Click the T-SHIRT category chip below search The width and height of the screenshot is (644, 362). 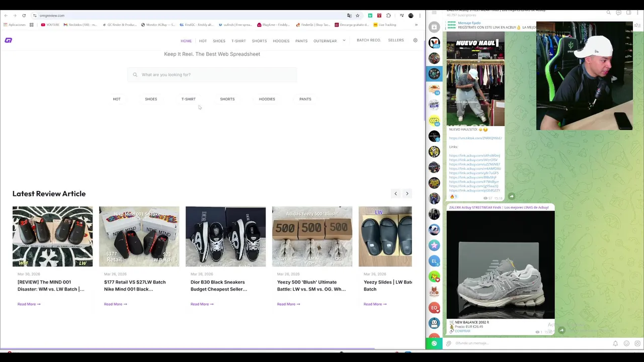tap(188, 99)
